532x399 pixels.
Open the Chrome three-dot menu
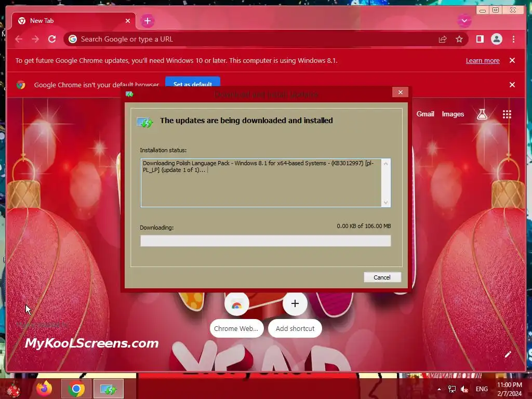pyautogui.click(x=513, y=39)
